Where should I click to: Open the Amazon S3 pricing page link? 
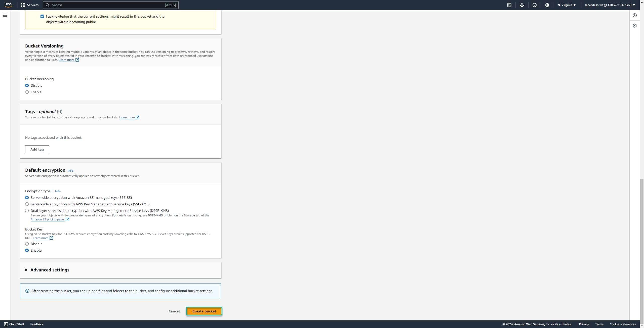[48, 219]
